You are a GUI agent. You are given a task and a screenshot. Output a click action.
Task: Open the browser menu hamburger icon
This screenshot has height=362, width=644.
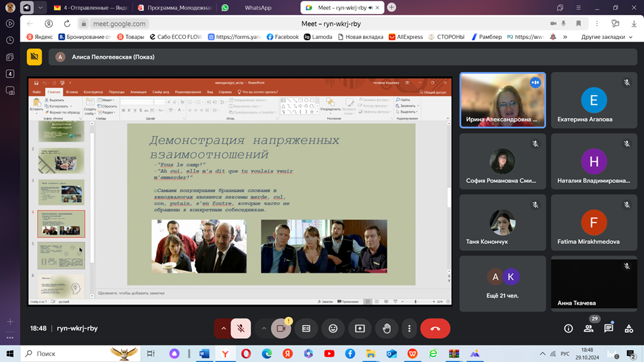point(579,7)
